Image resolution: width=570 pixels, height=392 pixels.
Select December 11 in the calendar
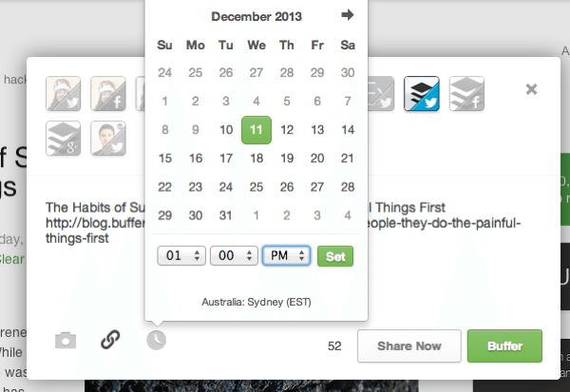(x=256, y=130)
